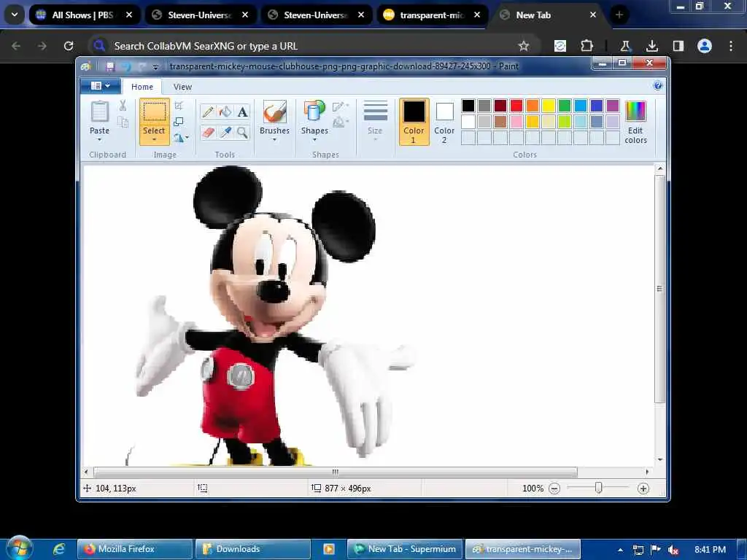Choose the Fill with color bucket tool
Image resolution: width=747 pixels, height=560 pixels.
tap(225, 112)
